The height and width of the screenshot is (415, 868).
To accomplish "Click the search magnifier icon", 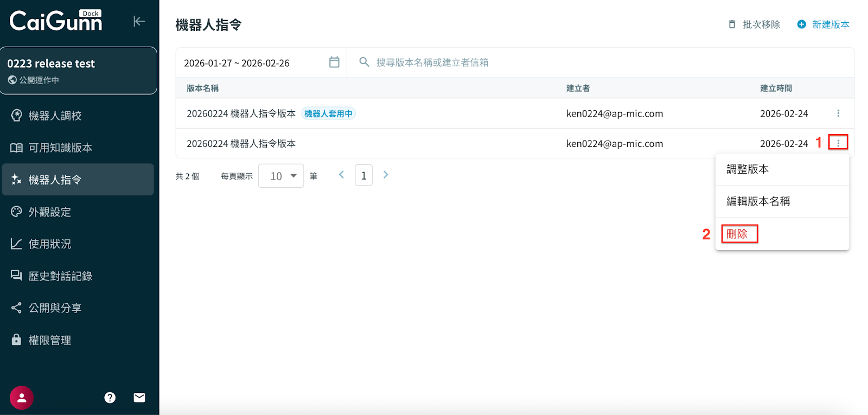I will (364, 62).
